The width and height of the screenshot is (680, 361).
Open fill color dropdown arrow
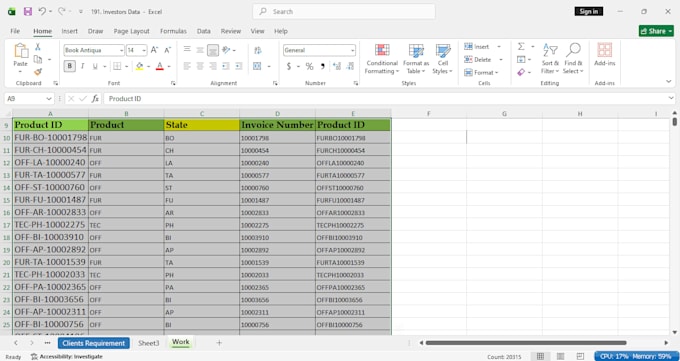(x=148, y=67)
